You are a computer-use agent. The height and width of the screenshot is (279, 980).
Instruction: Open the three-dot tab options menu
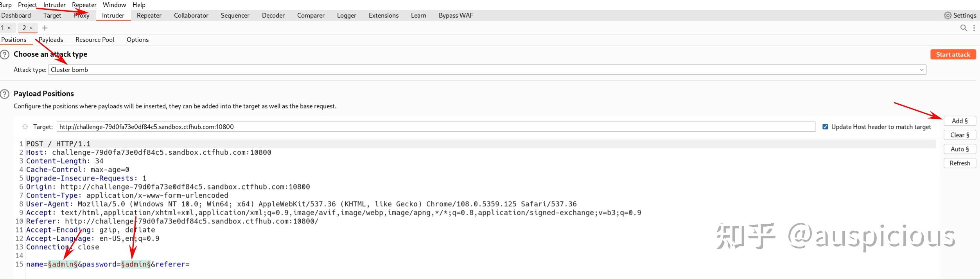point(974,28)
